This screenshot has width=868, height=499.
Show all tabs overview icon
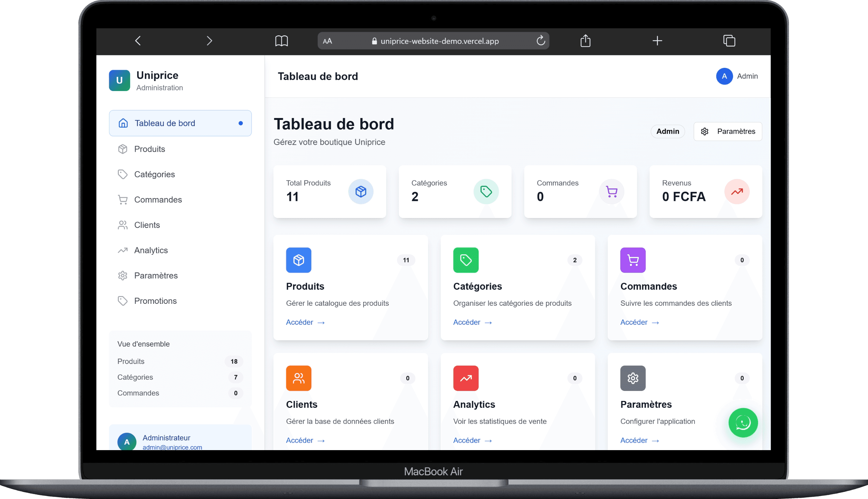coord(729,41)
